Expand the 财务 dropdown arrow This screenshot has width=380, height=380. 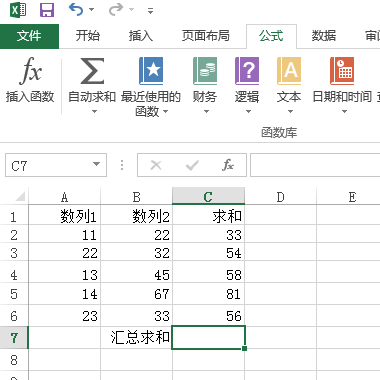206,111
